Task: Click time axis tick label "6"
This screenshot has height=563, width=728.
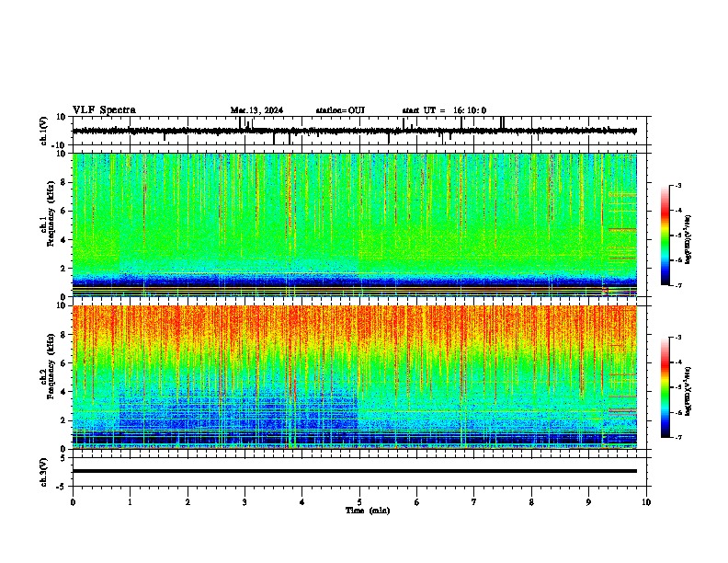Action: coord(417,502)
